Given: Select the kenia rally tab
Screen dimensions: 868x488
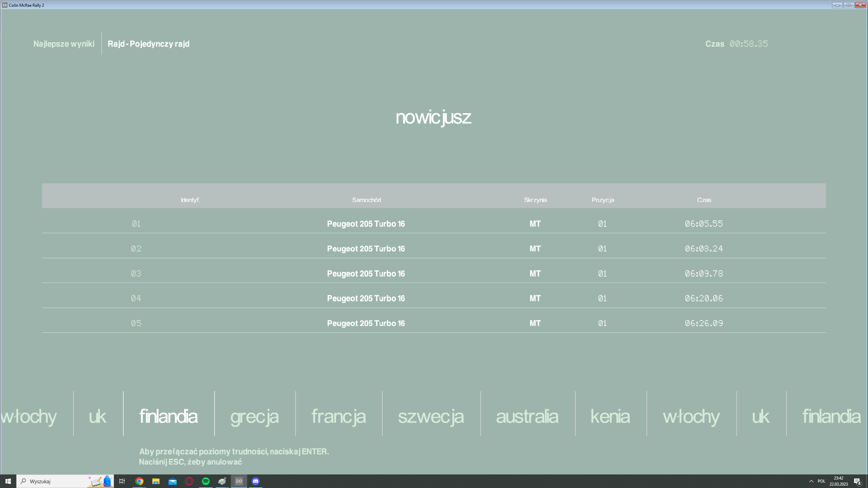Looking at the screenshot, I should tap(610, 416).
